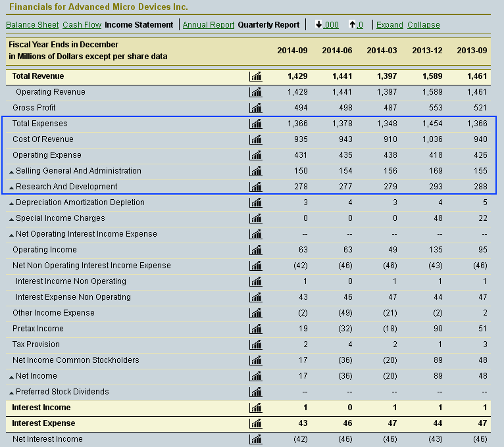The height and width of the screenshot is (447, 504).
Task: Open chart icon for Net Income row
Action: point(256,376)
